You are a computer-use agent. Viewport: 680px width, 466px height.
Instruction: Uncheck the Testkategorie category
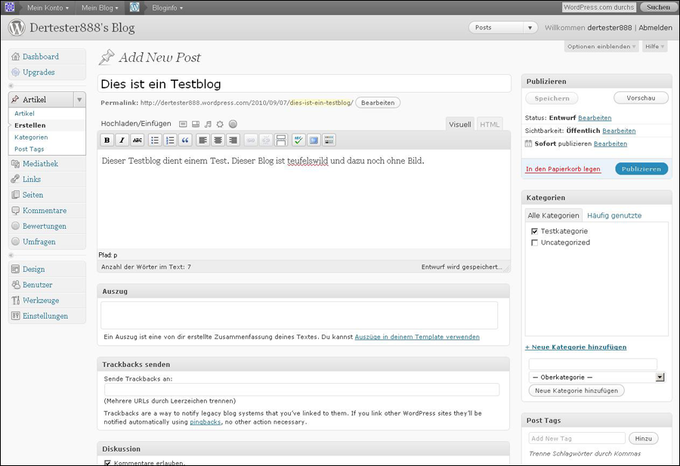pyautogui.click(x=534, y=231)
